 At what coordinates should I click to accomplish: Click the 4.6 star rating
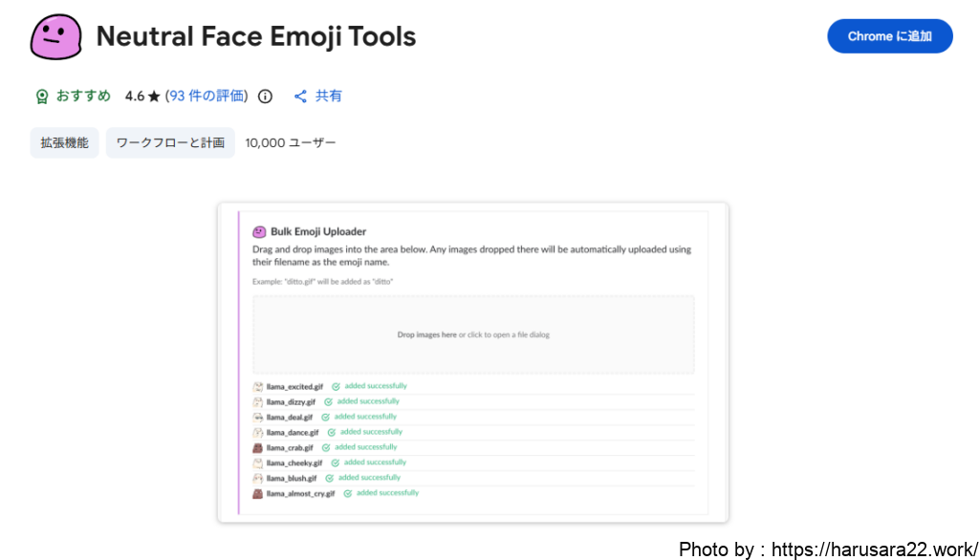(142, 97)
